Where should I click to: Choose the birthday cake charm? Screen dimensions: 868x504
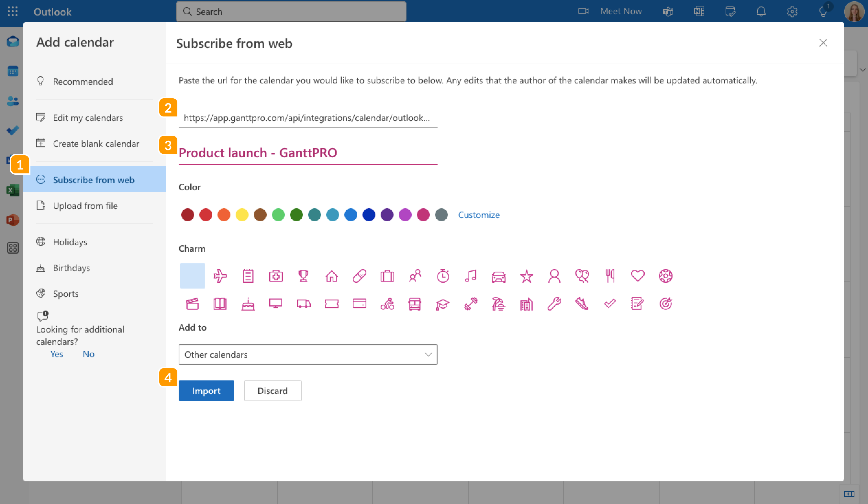click(x=248, y=304)
